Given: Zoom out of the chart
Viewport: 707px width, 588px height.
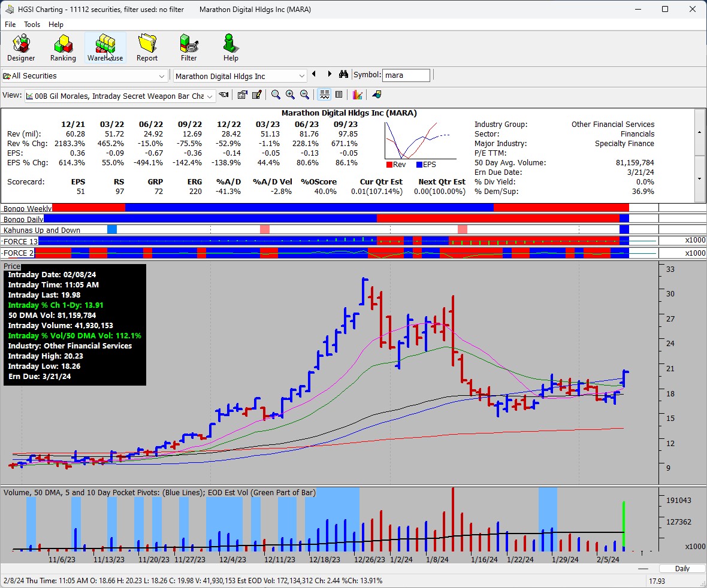Looking at the screenshot, I should pos(305,95).
